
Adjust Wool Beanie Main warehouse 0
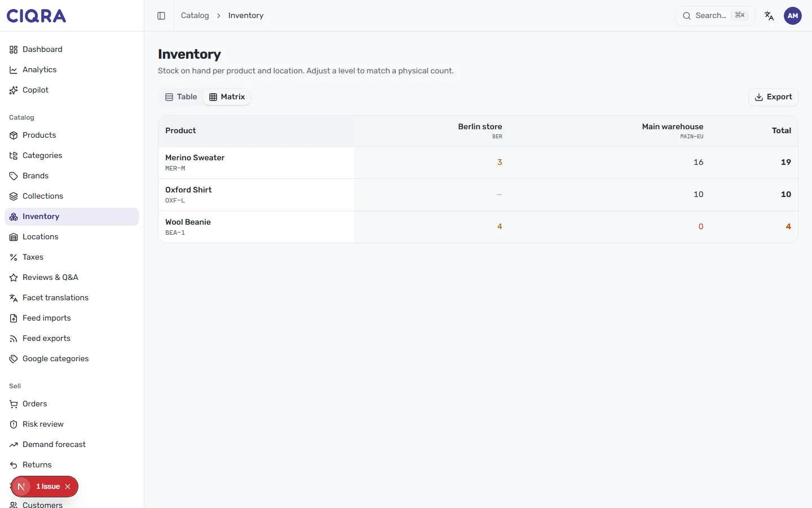(x=701, y=227)
